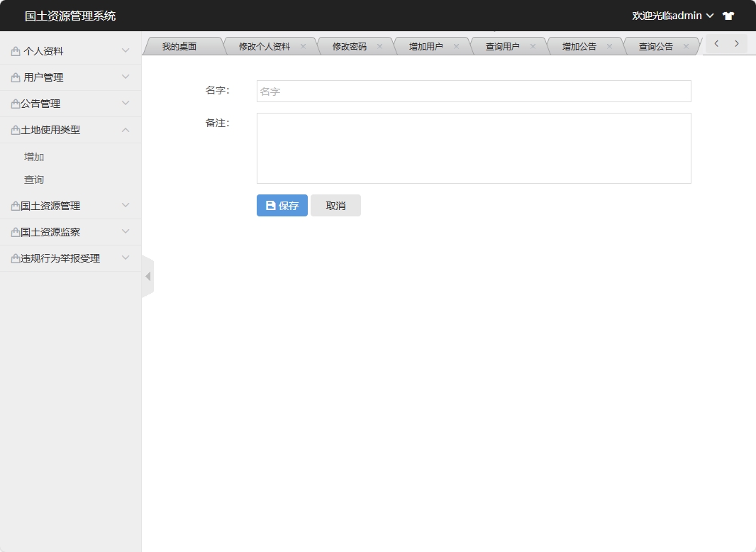756x552 pixels.
Task: Click the disk icon on the 保存 button
Action: pyautogui.click(x=269, y=205)
